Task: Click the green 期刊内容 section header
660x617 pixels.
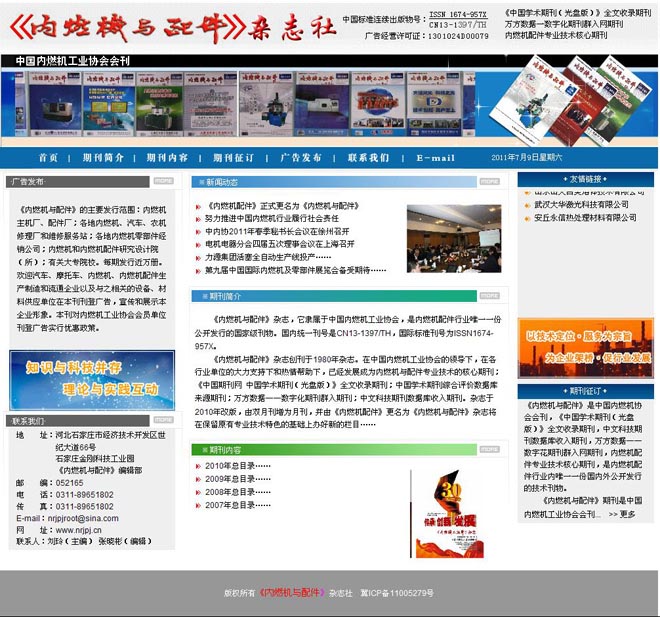Action: click(x=334, y=449)
